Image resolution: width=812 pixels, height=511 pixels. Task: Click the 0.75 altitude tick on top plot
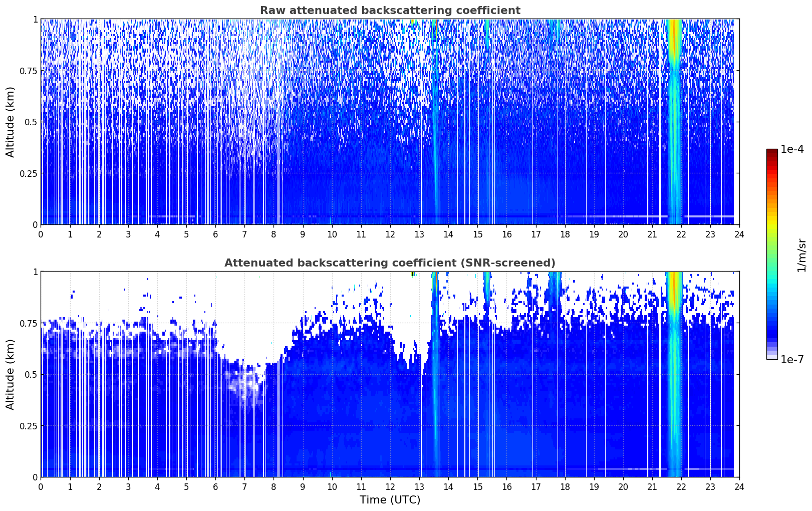[x=29, y=71]
